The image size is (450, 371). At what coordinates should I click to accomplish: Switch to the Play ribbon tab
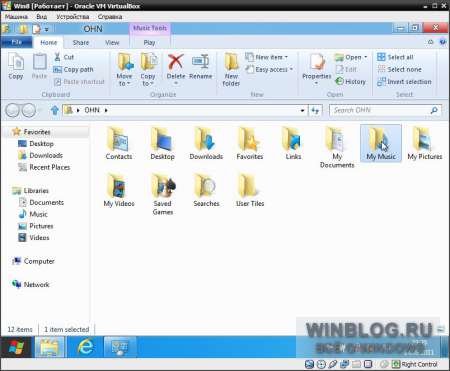[149, 42]
